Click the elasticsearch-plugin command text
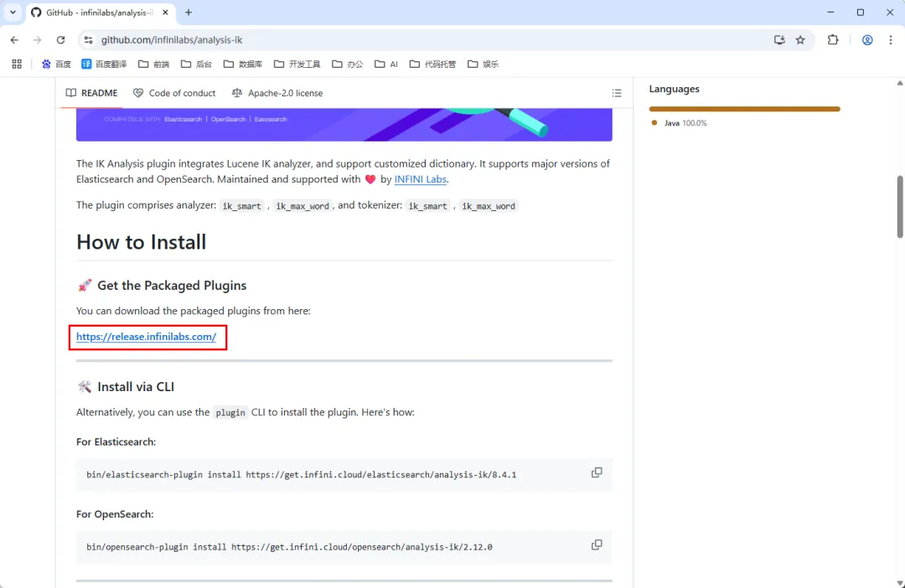 click(302, 474)
